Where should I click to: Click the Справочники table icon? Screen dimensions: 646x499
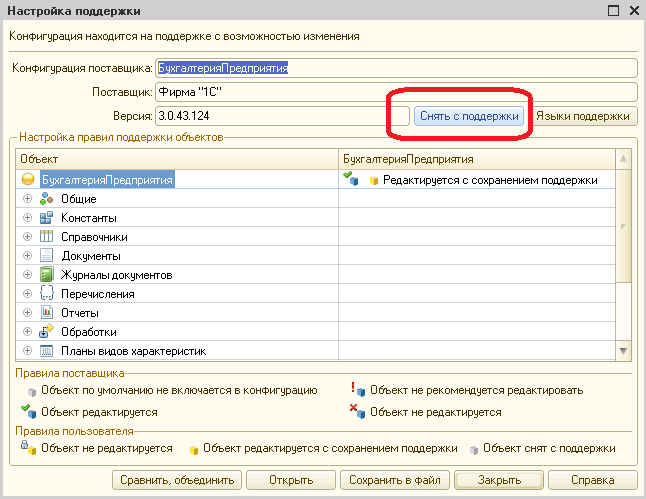pos(47,237)
